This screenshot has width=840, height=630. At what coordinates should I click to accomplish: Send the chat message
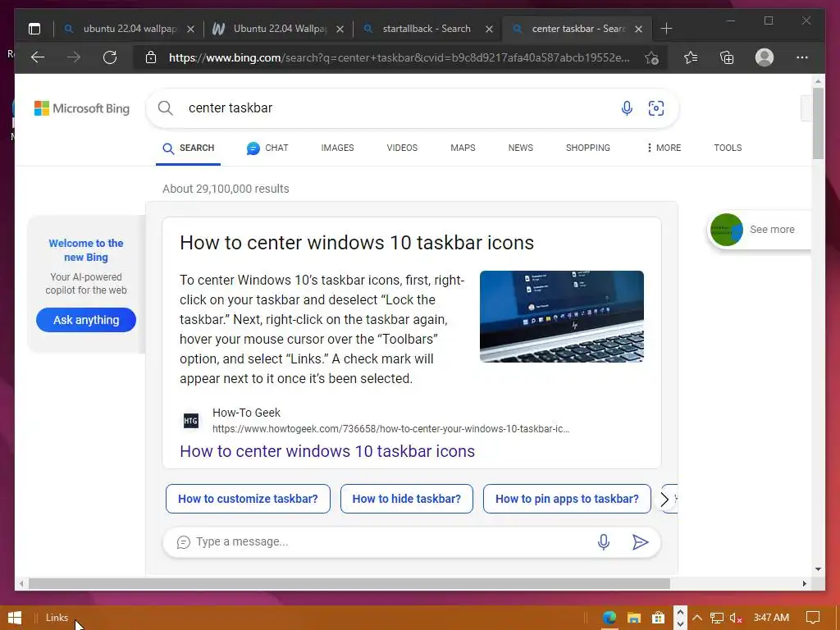point(640,542)
